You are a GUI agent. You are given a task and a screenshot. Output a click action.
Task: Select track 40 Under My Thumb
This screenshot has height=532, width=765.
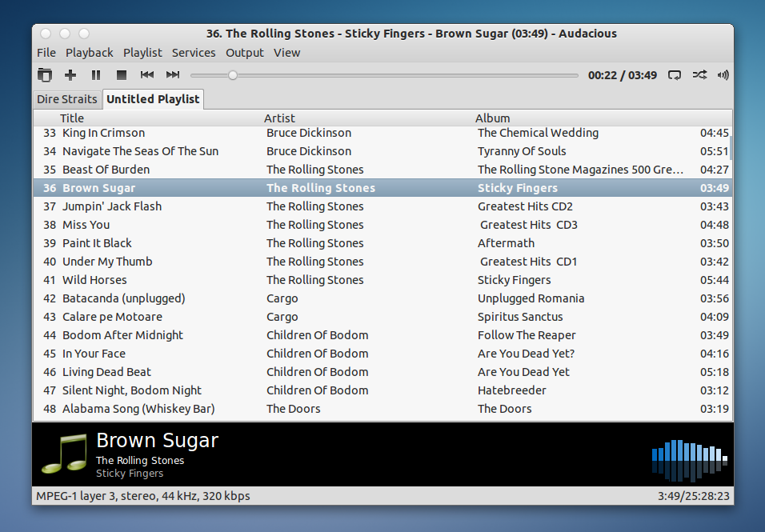pyautogui.click(x=383, y=262)
